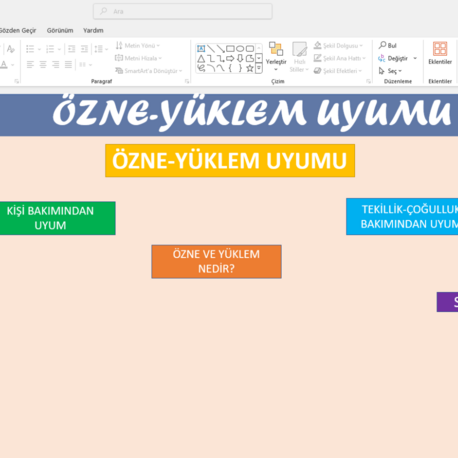Viewport: 458px width, 458px height.
Task: Expand the arrow next to Değiştir
Action: click(x=415, y=58)
